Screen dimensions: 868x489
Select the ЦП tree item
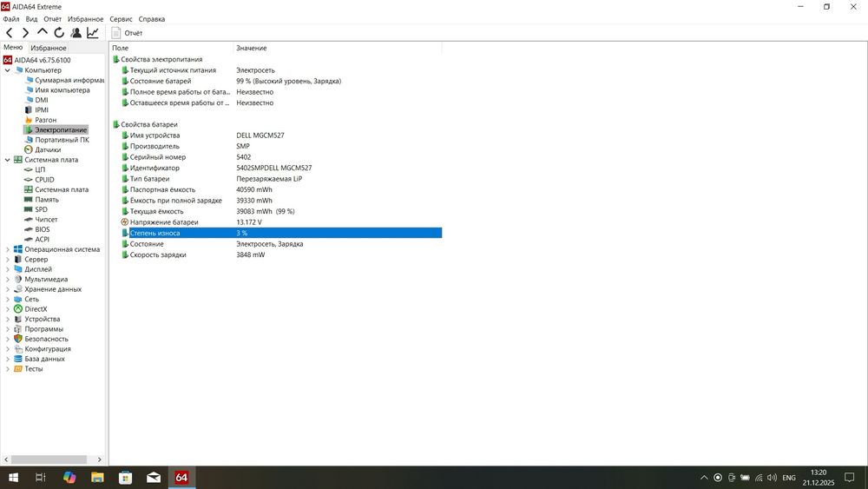[x=40, y=170]
